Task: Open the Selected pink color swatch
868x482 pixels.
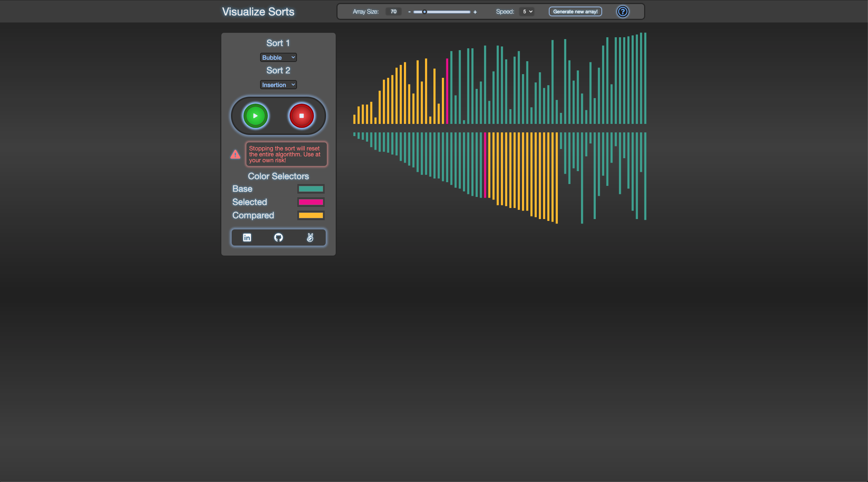Action: coord(311,202)
